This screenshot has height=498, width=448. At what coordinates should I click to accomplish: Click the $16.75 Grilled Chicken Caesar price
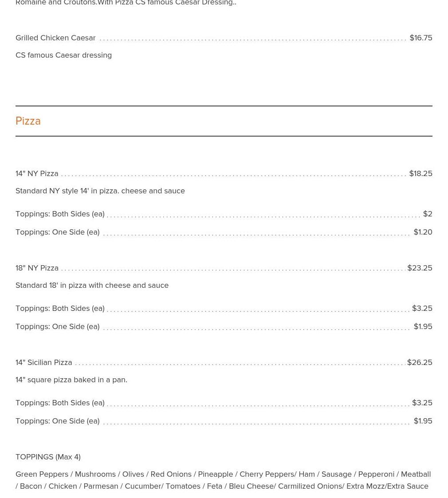420,38
